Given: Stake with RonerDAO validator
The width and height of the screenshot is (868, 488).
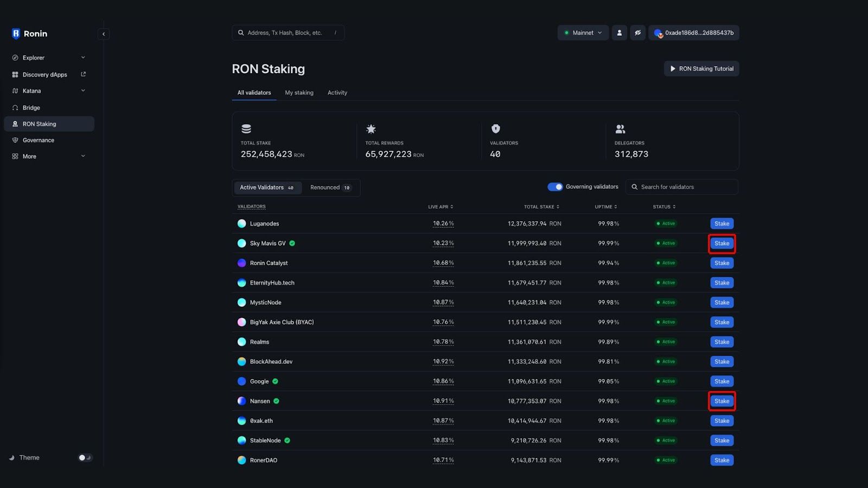Looking at the screenshot, I should 722,460.
